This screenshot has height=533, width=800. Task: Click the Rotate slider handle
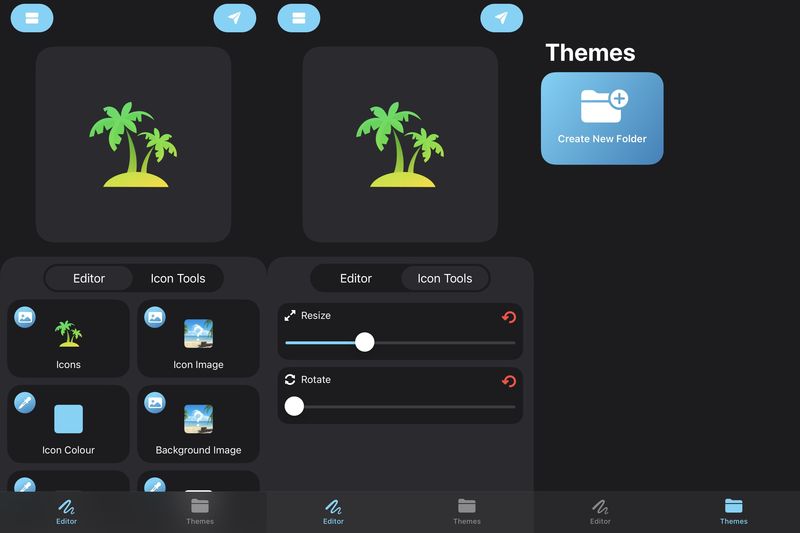tap(294, 407)
